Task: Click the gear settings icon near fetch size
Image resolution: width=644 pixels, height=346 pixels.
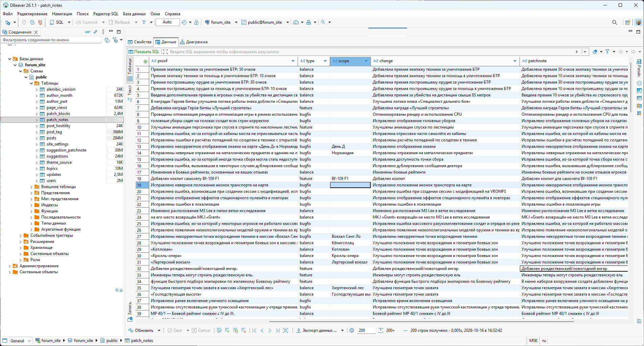Action: point(352,330)
